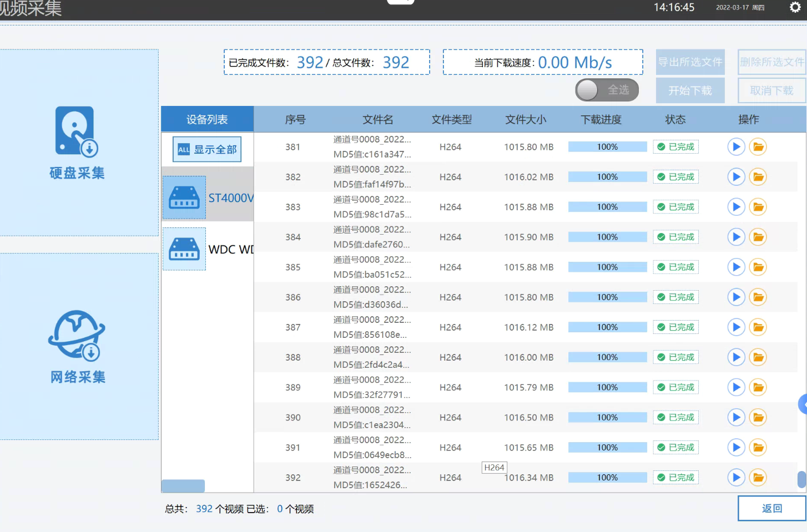The image size is (807, 532).
Task: Click file name MD5值:dafe2760...
Action: pyautogui.click(x=372, y=244)
